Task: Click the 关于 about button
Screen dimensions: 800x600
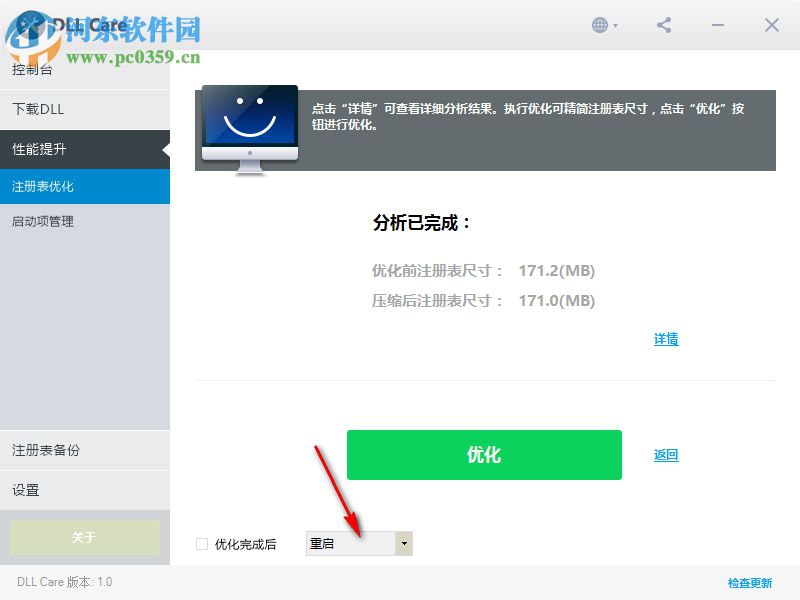Action: point(85,537)
